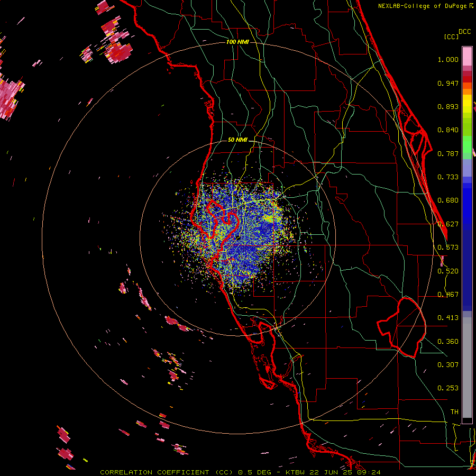Select the 0.253 scale value
This screenshot has width=476, height=476.
448,388
